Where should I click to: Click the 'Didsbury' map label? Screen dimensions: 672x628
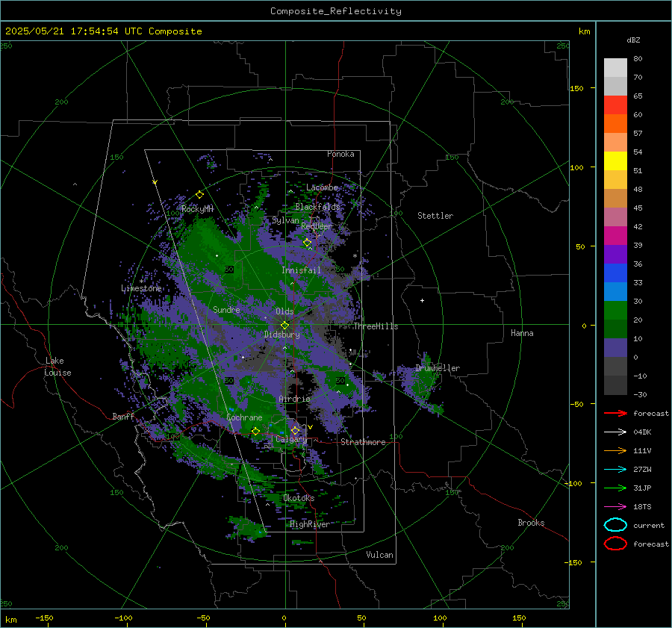pyautogui.click(x=281, y=335)
